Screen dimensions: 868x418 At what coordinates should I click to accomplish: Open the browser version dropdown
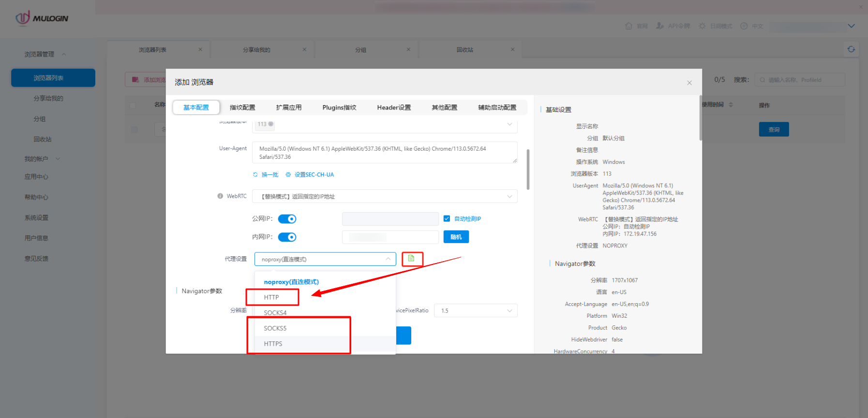(x=385, y=125)
